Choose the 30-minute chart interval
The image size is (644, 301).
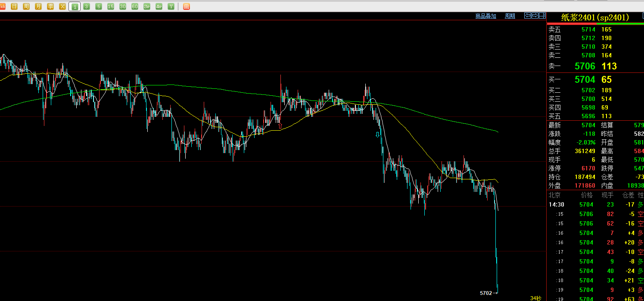[123, 6]
